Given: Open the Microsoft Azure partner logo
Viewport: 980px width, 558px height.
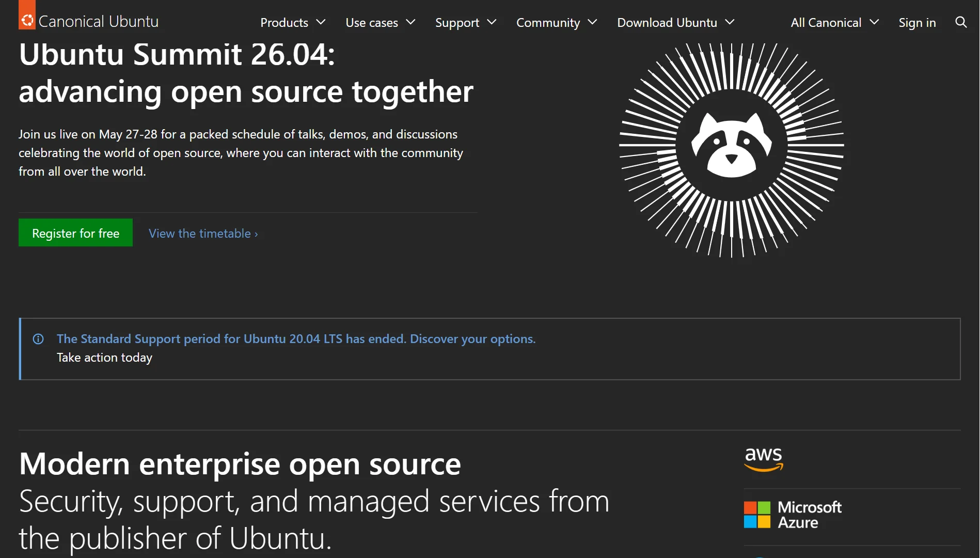Looking at the screenshot, I should pos(793,515).
